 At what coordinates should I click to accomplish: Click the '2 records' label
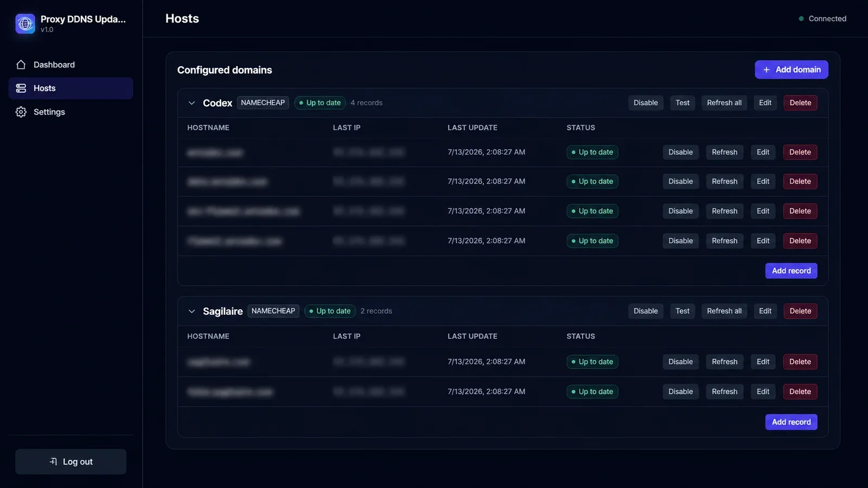376,311
